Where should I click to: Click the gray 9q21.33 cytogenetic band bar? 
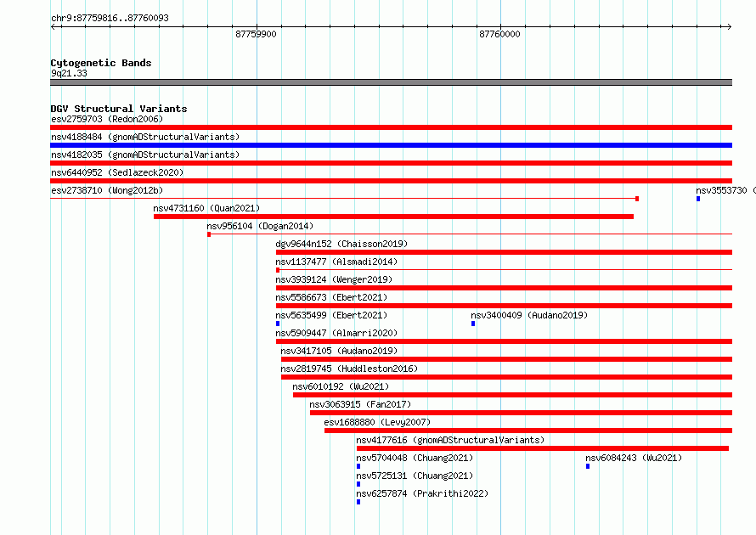[x=391, y=82]
